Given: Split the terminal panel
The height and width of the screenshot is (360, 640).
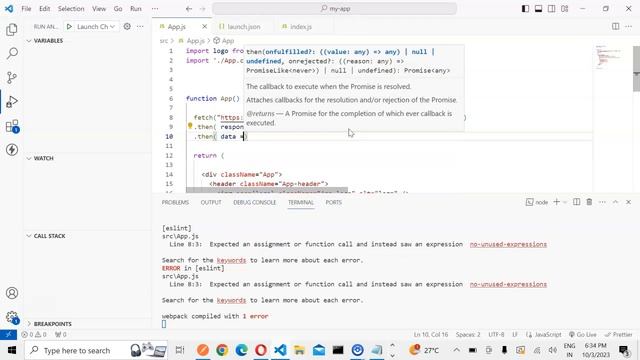Looking at the screenshot, I should coord(576,202).
